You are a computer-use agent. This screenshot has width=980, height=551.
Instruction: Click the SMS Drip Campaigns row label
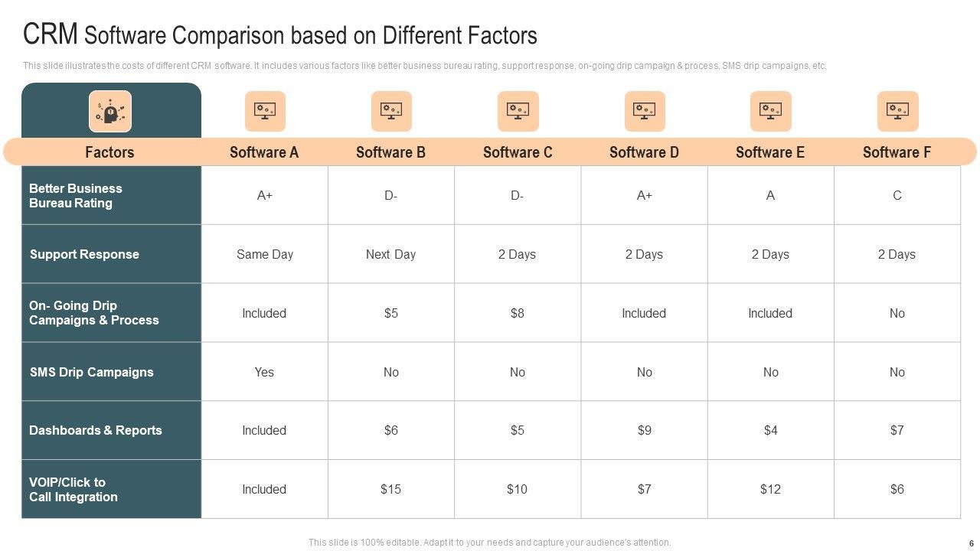pos(91,372)
